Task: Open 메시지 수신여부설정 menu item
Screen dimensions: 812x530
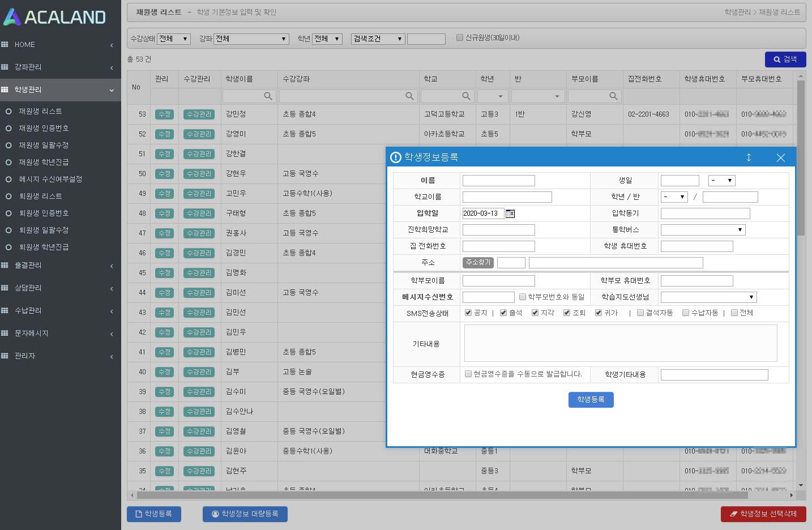Action: tap(50, 179)
